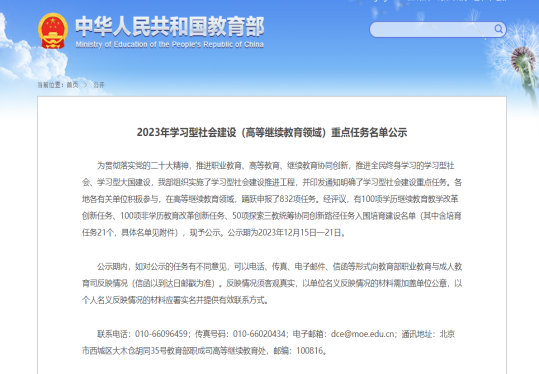Click the postal code 100816
This screenshot has width=539, height=374.
(x=310, y=351)
